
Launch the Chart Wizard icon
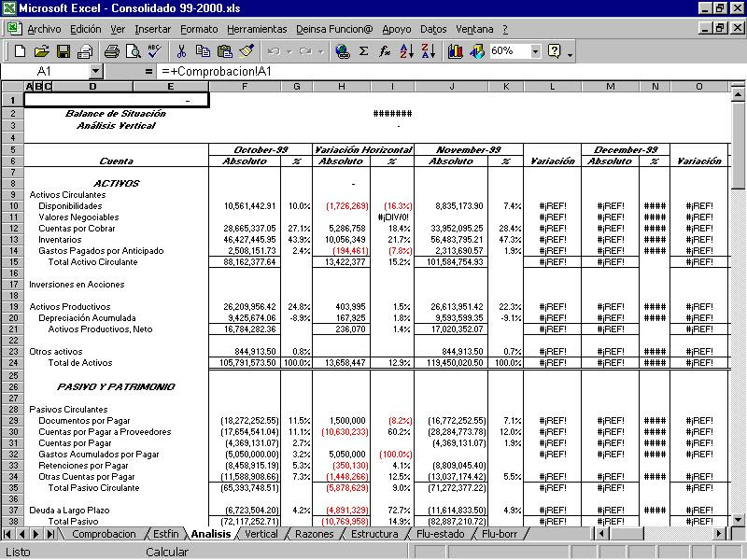(455, 51)
